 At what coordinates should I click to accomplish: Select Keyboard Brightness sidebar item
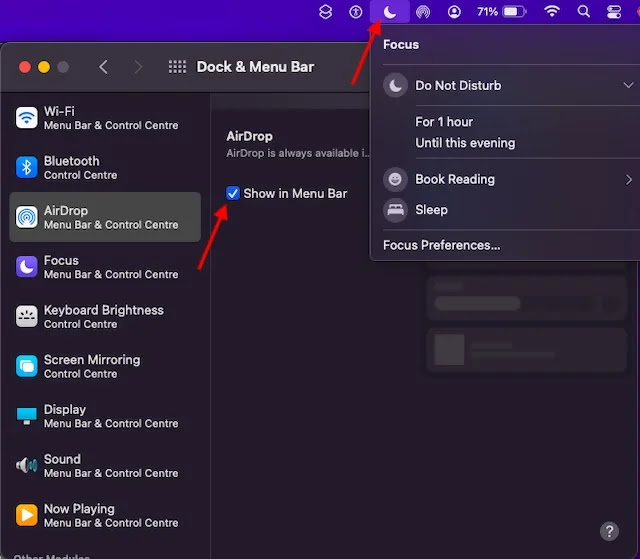point(105,317)
